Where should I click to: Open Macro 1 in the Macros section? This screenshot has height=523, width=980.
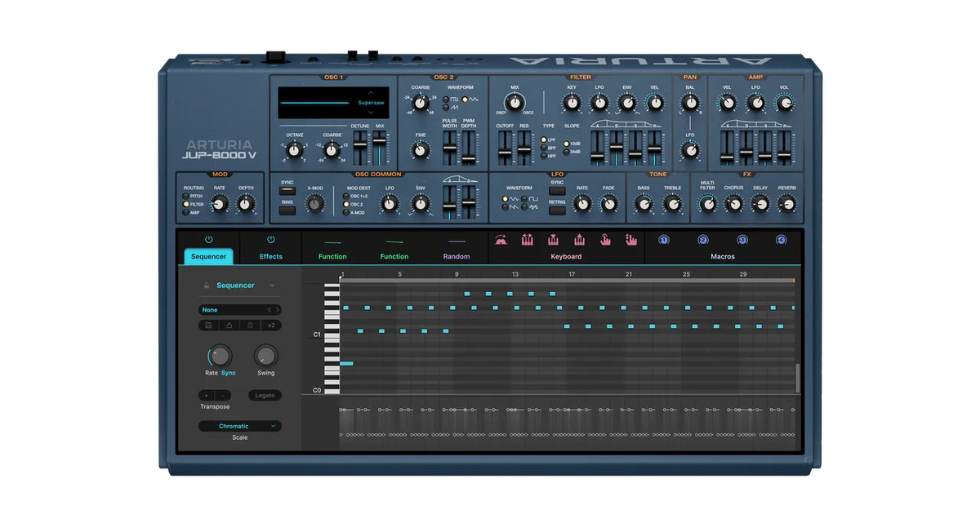[663, 239]
